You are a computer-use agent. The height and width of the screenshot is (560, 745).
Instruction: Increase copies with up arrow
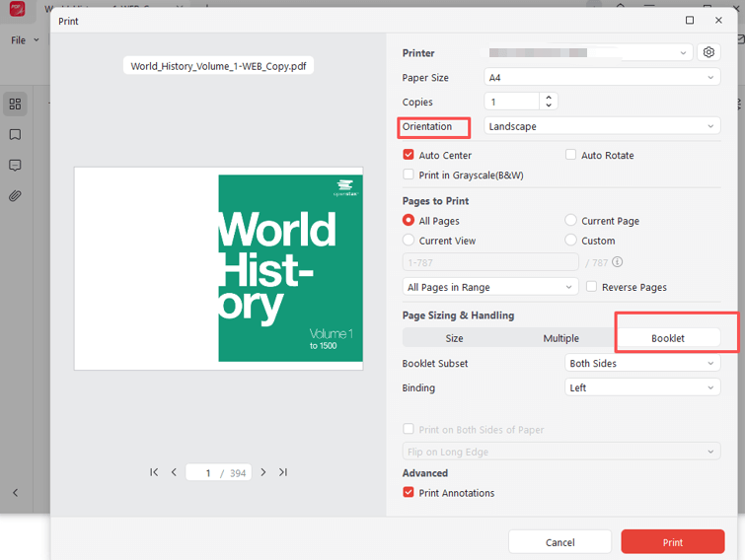[x=549, y=97]
